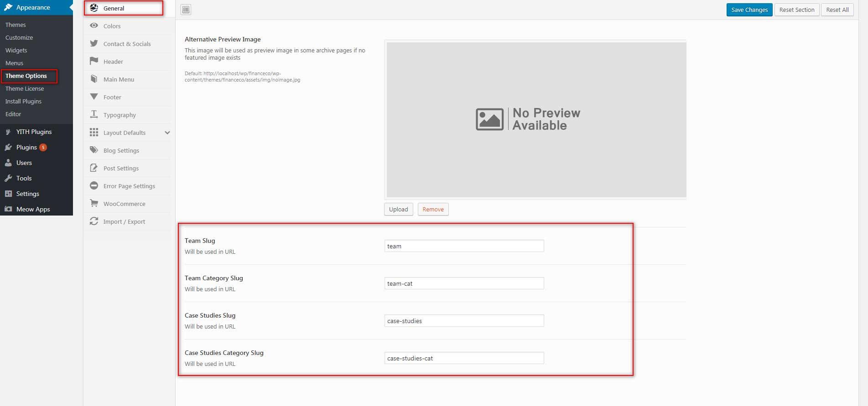Click the Header flag icon
Screen dimensions: 868x406
(94, 61)
